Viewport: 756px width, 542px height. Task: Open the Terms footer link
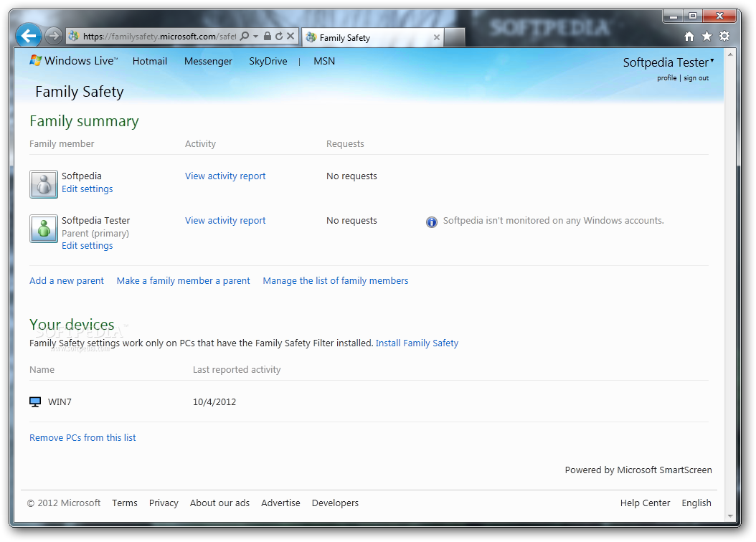point(124,503)
